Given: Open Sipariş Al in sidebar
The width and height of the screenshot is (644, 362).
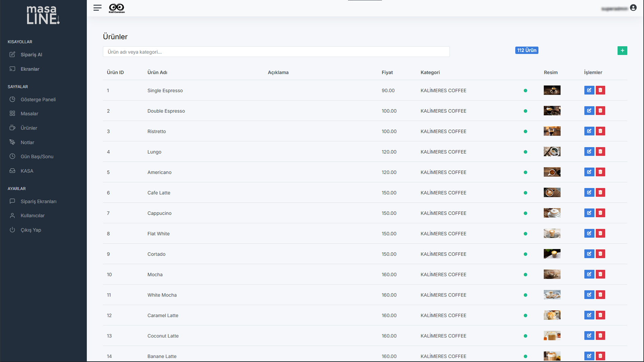Looking at the screenshot, I should 31,55.
